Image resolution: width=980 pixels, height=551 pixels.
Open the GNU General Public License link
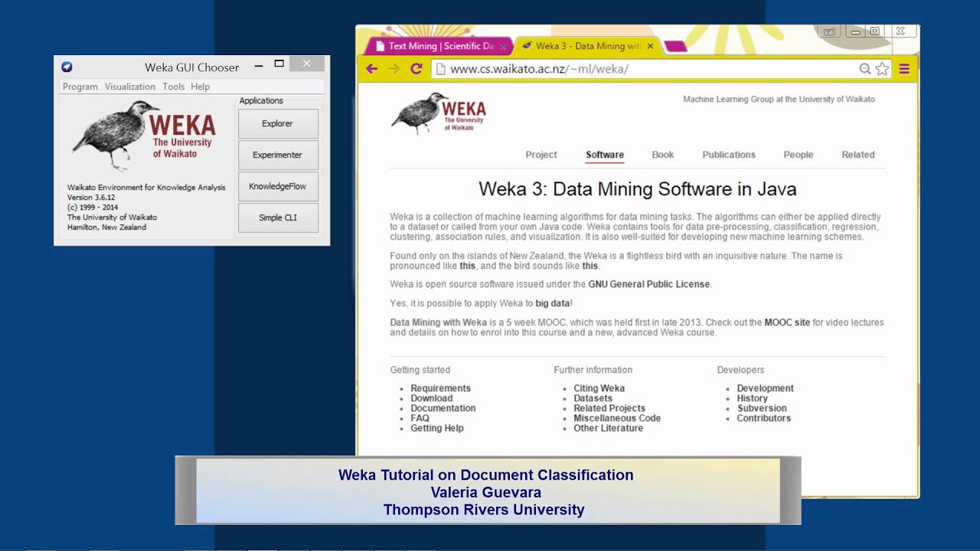point(649,284)
